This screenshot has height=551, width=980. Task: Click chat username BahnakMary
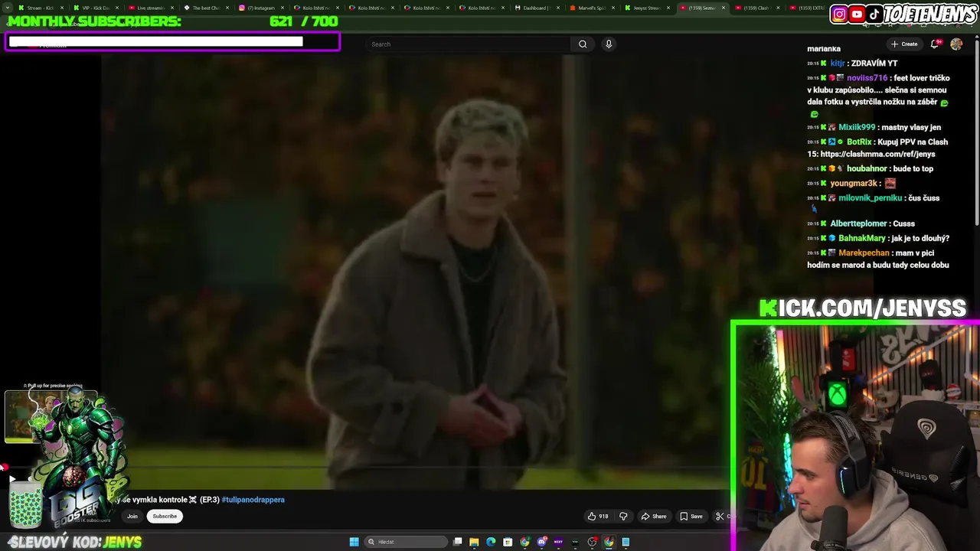coord(861,238)
